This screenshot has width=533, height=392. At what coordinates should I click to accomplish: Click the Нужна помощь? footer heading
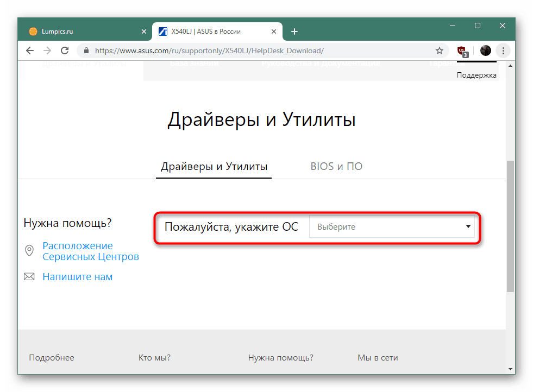[x=280, y=358]
